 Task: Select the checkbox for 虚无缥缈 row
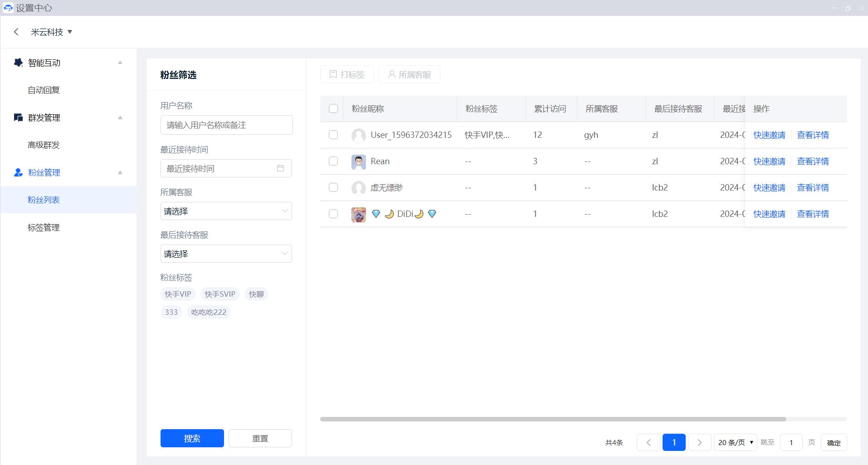[x=333, y=187]
